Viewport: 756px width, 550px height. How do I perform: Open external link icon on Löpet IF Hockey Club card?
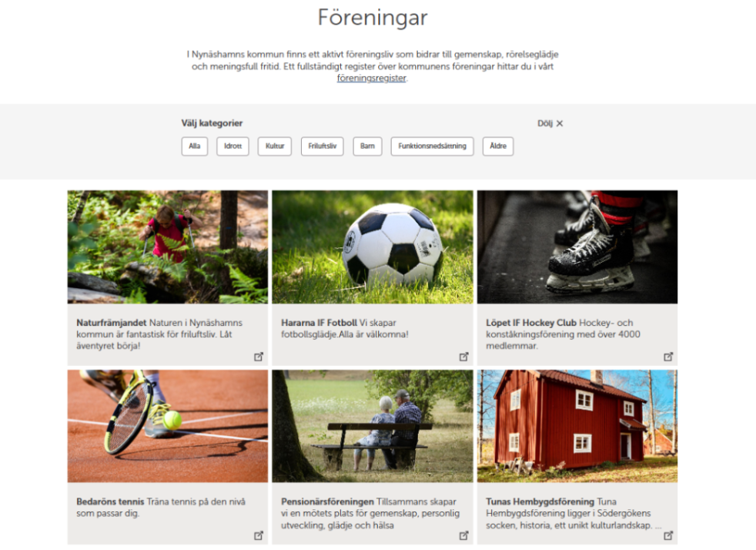click(668, 357)
